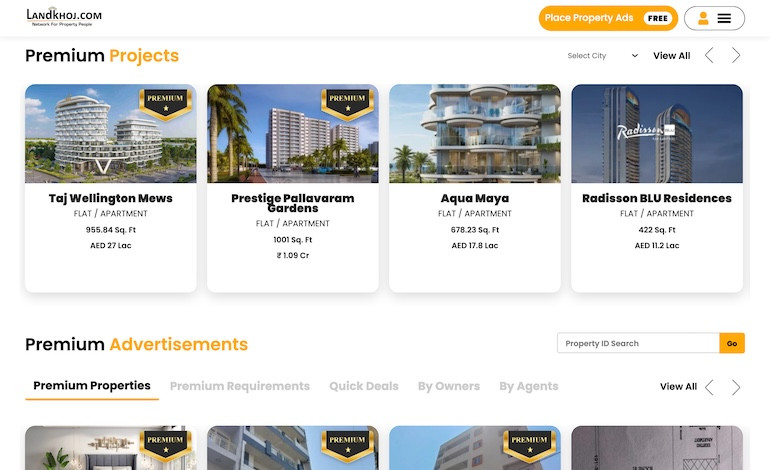The width and height of the screenshot is (770, 470).
Task: View All premium advertisements link
Action: pyautogui.click(x=678, y=387)
